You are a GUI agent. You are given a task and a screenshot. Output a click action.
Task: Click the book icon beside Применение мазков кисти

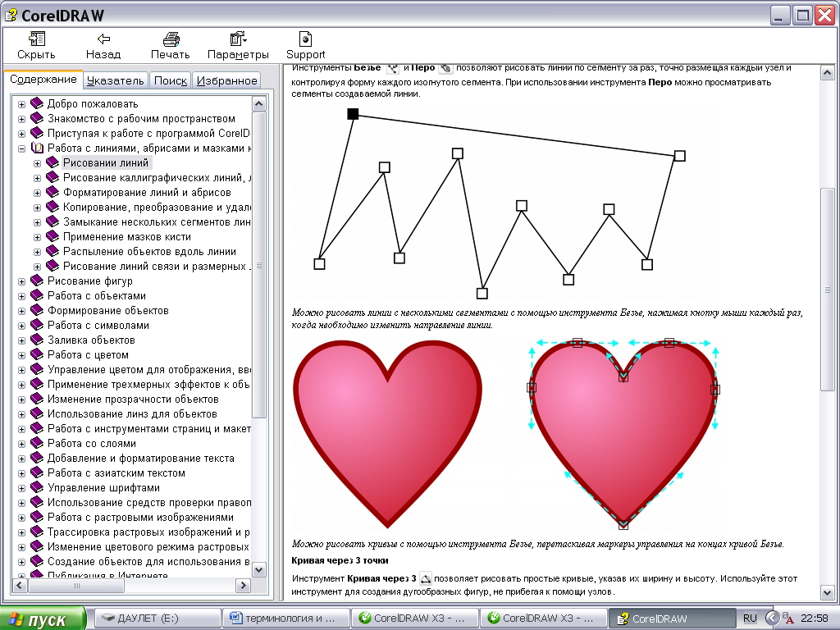pos(52,236)
